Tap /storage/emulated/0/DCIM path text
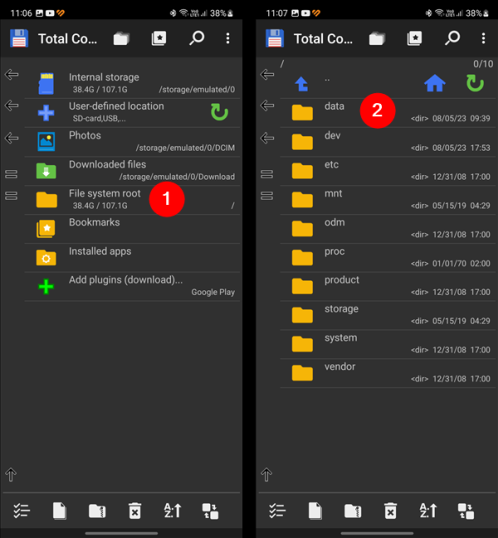Viewport: 498px width, 538px height. [x=185, y=148]
